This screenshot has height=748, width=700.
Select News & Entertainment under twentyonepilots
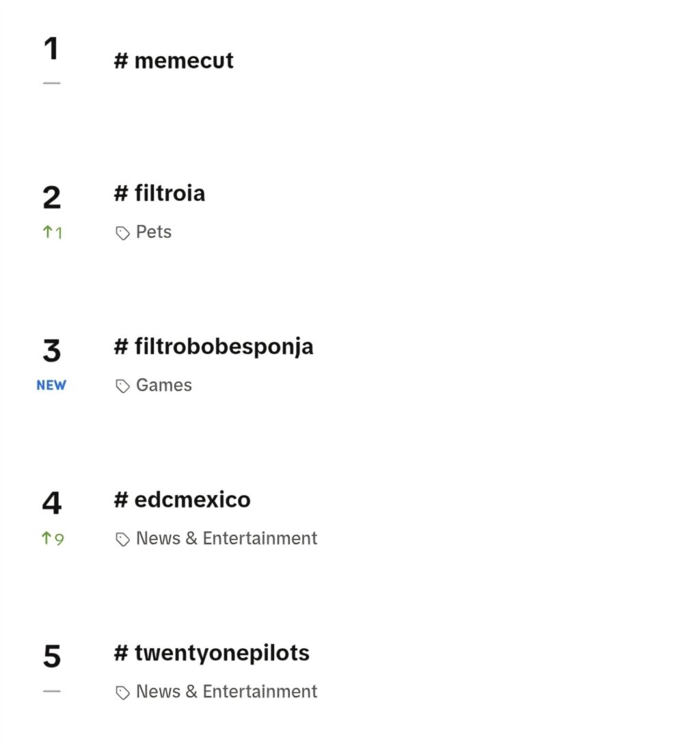point(226,691)
